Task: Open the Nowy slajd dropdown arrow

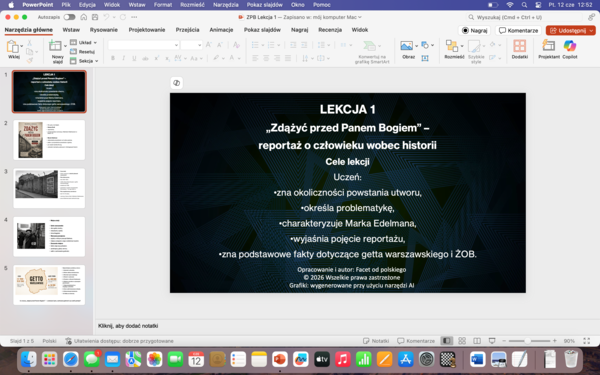Action: point(65,46)
